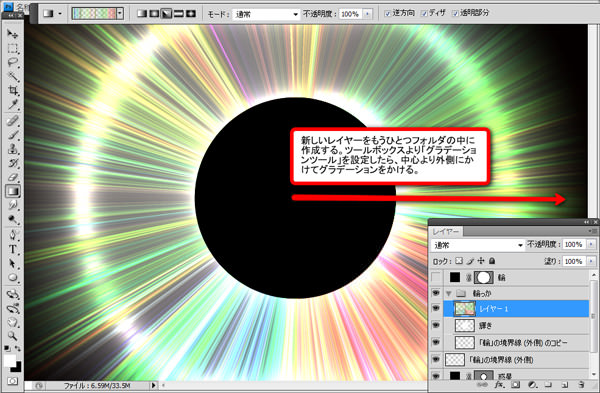Click the layer opacity 不透明度 field
Image resolution: width=600 pixels, height=393 pixels.
574,244
